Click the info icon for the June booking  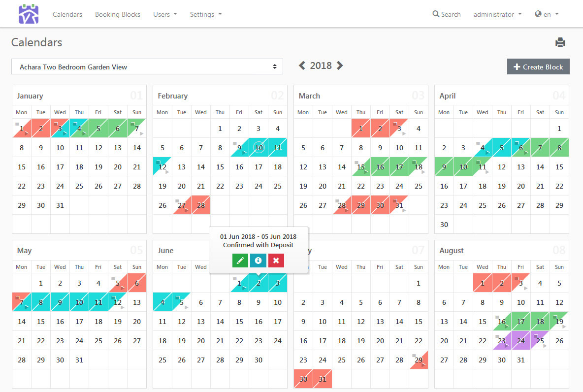click(x=258, y=261)
